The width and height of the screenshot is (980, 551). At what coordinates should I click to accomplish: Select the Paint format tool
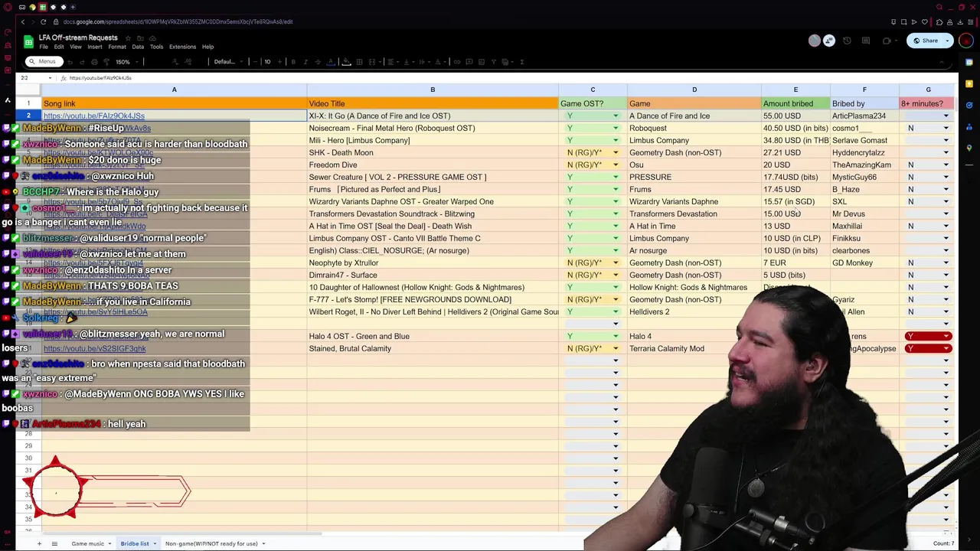106,62
